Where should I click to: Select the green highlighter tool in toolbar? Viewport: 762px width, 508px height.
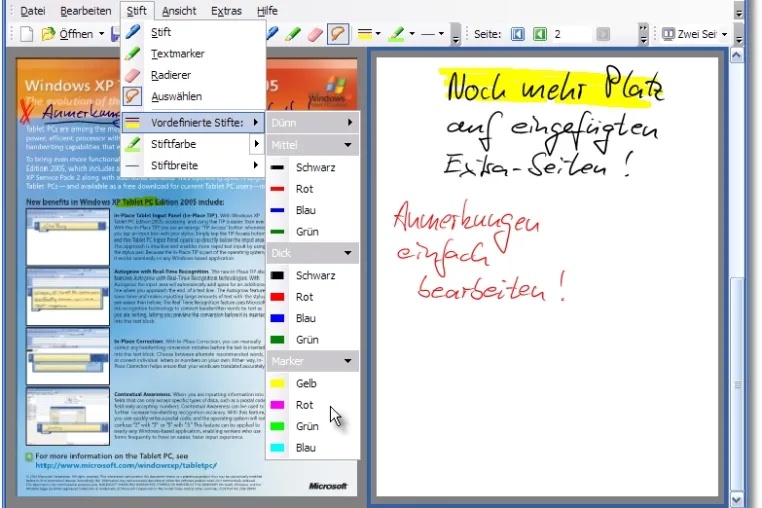coord(293,34)
